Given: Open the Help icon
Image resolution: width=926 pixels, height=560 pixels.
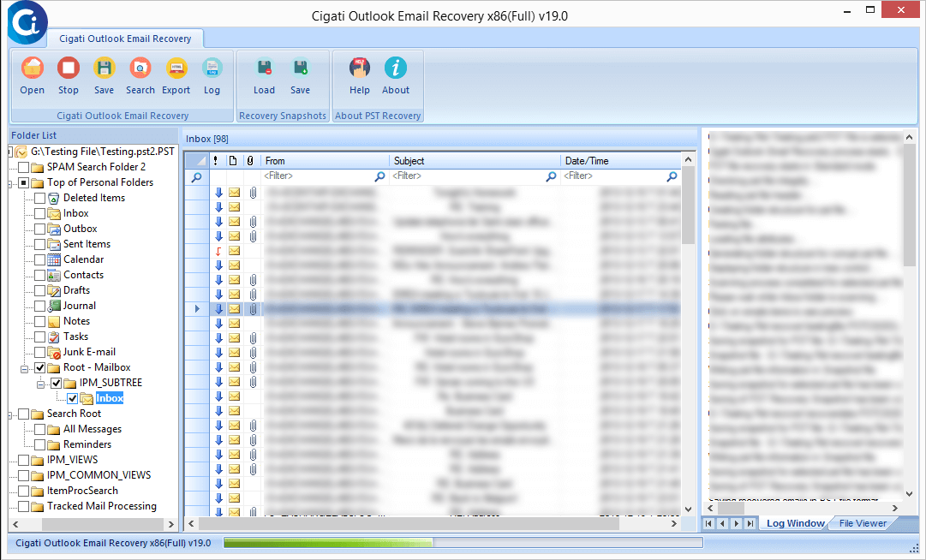Looking at the screenshot, I should pos(359,69).
